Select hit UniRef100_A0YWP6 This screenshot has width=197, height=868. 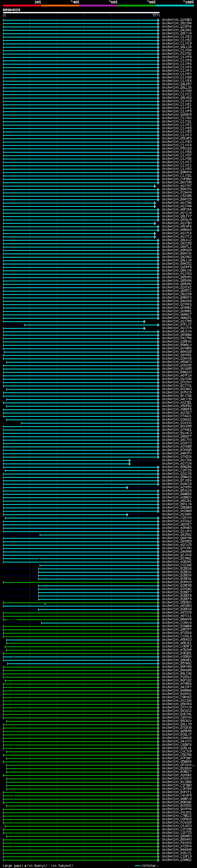click(177, 348)
